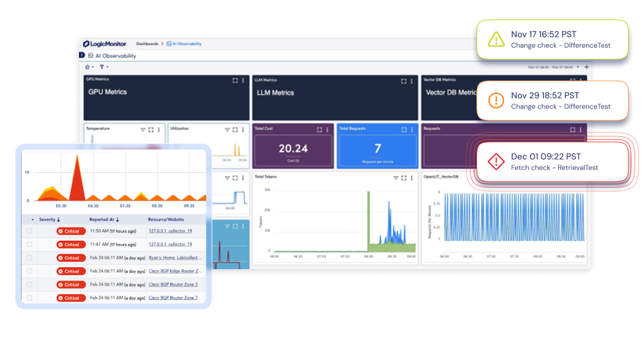Open the Nov 29 18:52 PST alert card
Viewport: 644px width, 363px height.
(553, 100)
